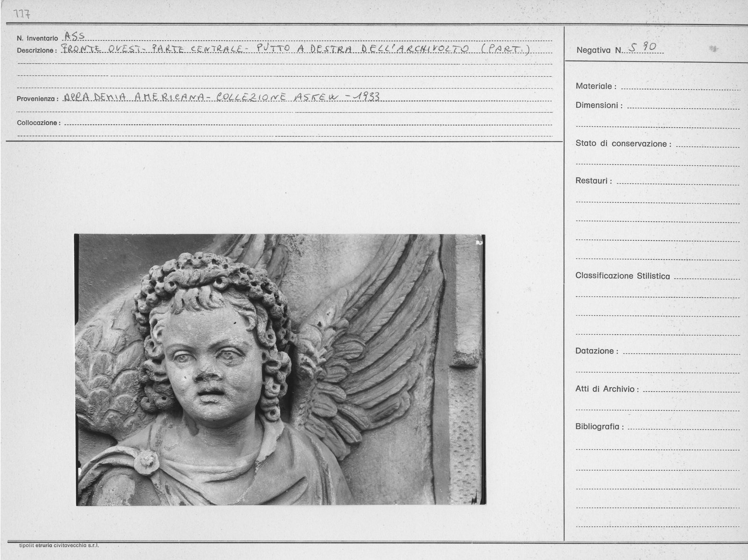The image size is (748, 560).
Task: Click the 'Provenienza' label
Action: click(37, 99)
